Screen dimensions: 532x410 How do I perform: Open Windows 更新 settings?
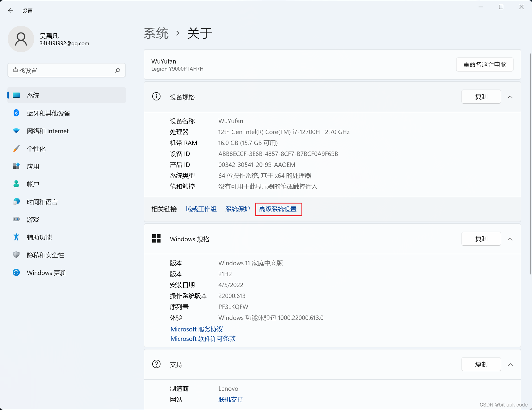(x=67, y=273)
